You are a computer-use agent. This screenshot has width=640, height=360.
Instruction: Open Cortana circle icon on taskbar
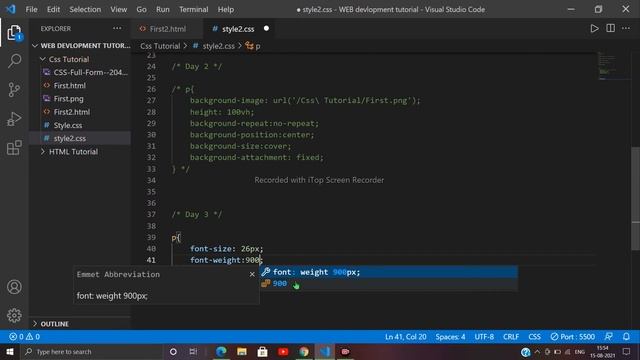coord(173,351)
